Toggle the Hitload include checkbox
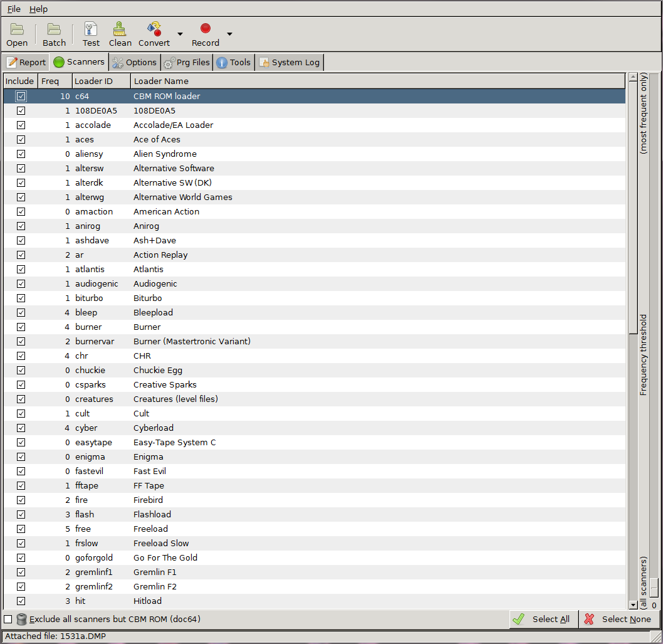 click(x=21, y=601)
